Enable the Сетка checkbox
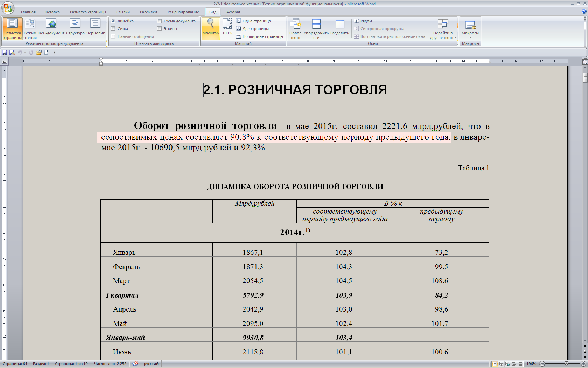 (x=113, y=29)
